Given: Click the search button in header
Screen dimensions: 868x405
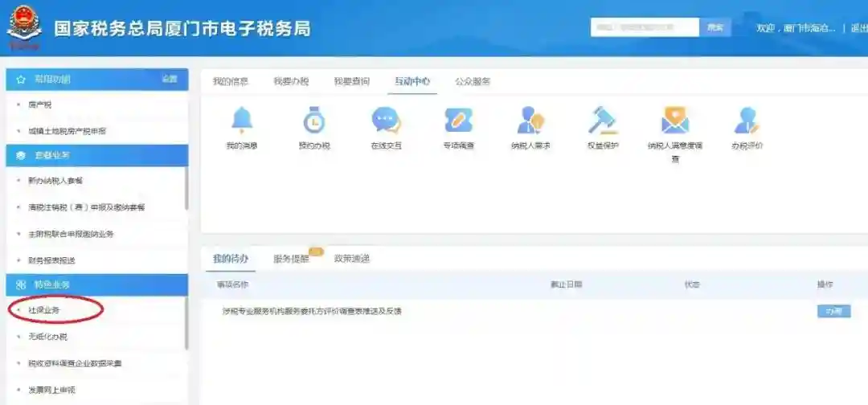Looking at the screenshot, I should coord(714,27).
